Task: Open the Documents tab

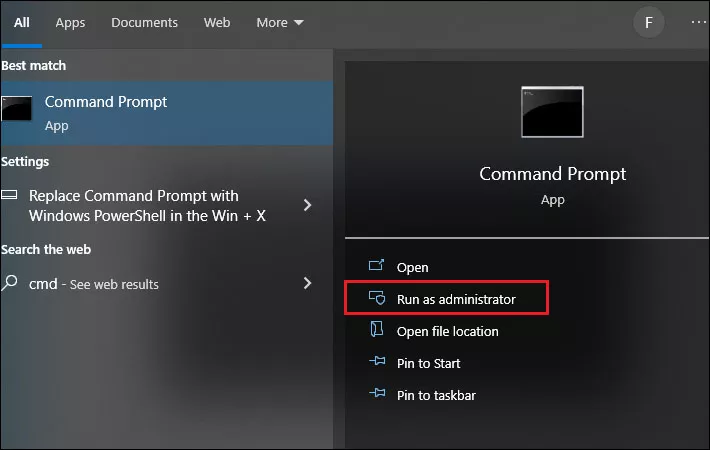Action: coord(144,23)
